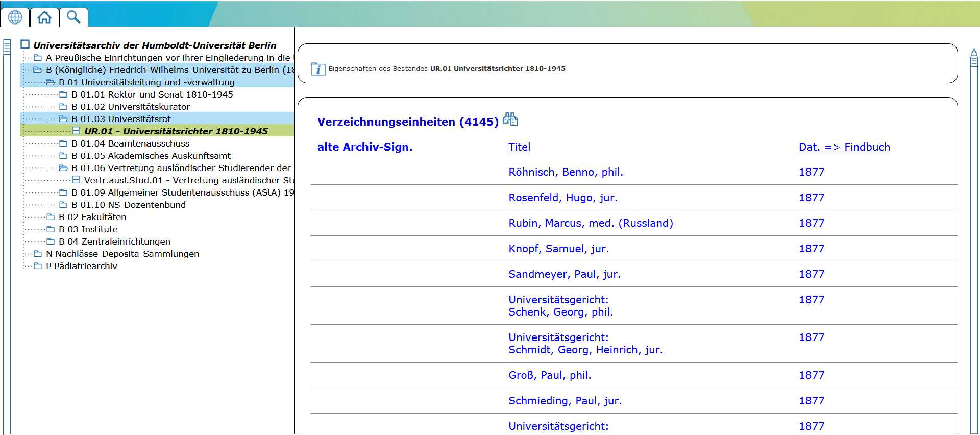Click folder icon of B 04 Zentraleinrichtungen
Screen dimensions: 980x435
click(51, 241)
